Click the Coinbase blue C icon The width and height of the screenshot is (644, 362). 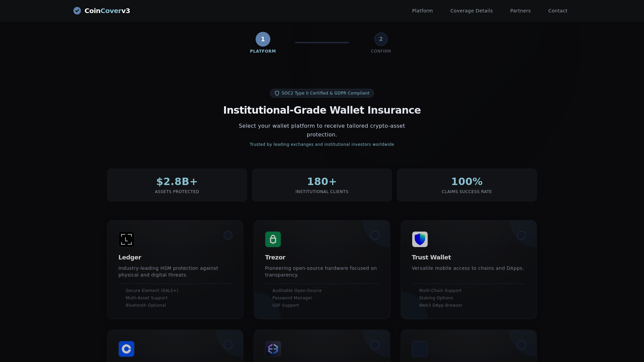[x=126, y=349]
